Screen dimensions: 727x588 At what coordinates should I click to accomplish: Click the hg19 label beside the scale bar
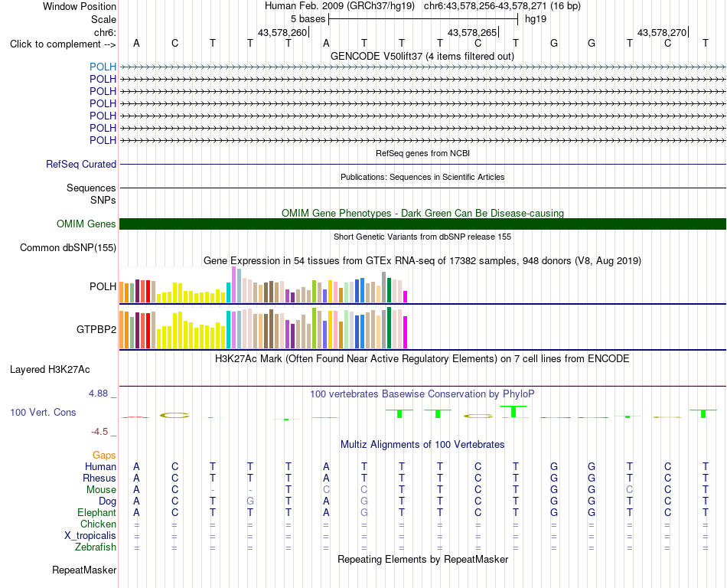pos(536,19)
